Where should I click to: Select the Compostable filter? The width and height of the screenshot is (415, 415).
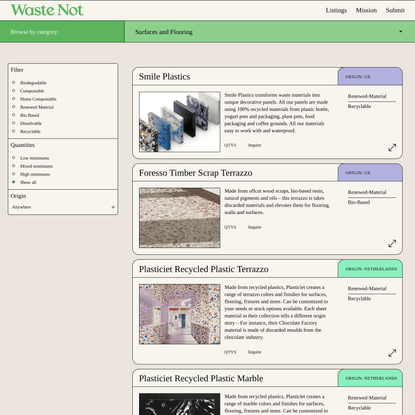14,91
